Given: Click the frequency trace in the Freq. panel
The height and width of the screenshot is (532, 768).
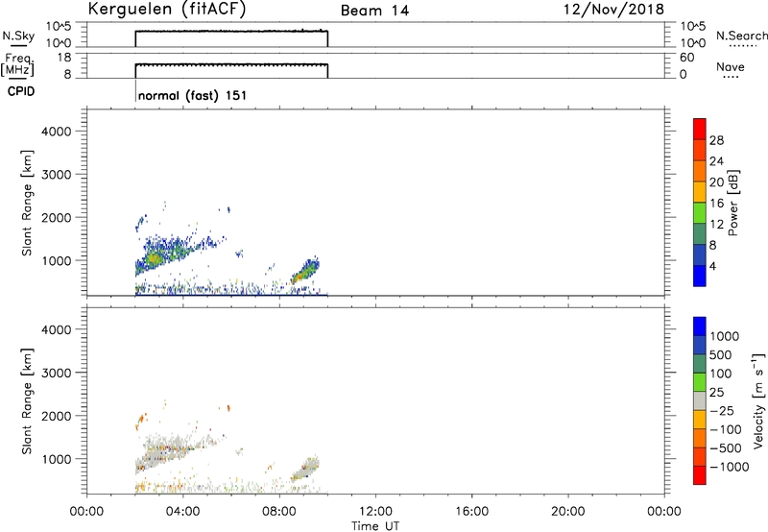Looking at the screenshot, I should pos(231,64).
